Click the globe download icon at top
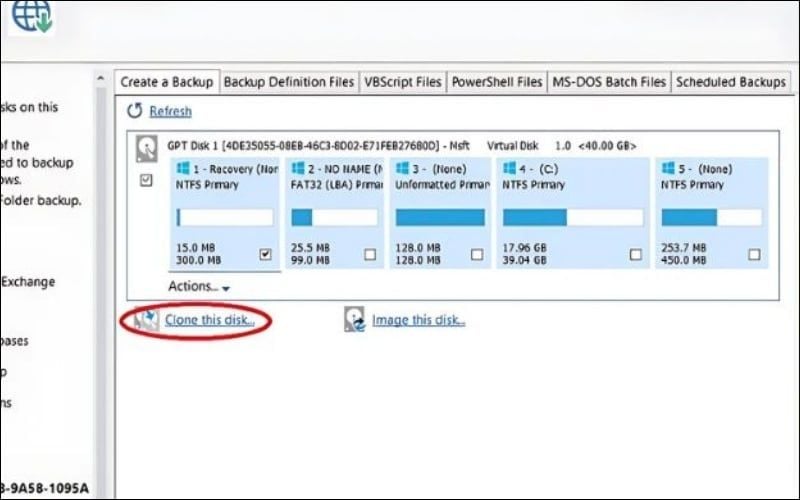Screen dimensions: 800x500 point(32,16)
